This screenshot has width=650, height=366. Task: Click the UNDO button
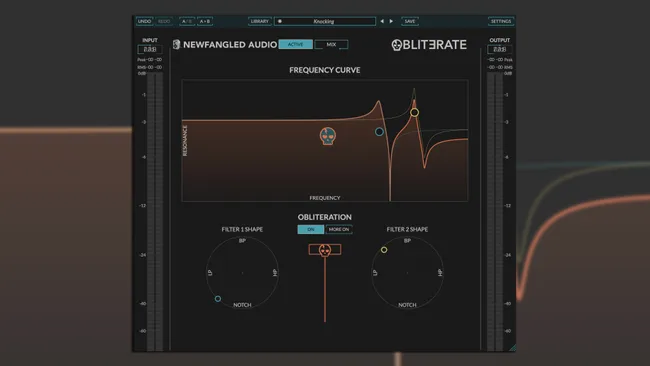click(x=144, y=21)
